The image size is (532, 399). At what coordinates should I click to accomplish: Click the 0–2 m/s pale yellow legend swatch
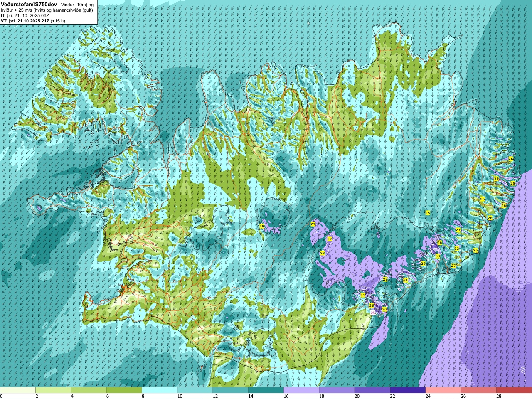tap(18, 390)
